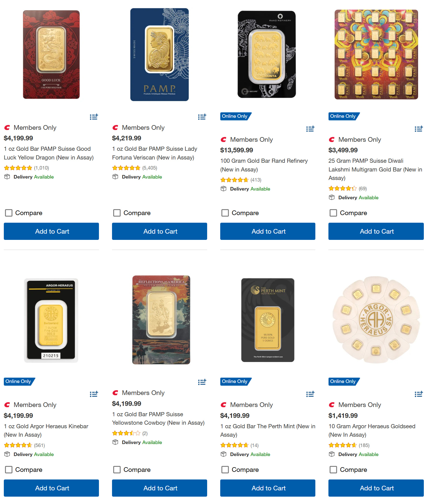The image size is (432, 504).
Task: Click add-to-list icon for Diwali Lakshmi Multigram bar
Action: pyautogui.click(x=418, y=129)
